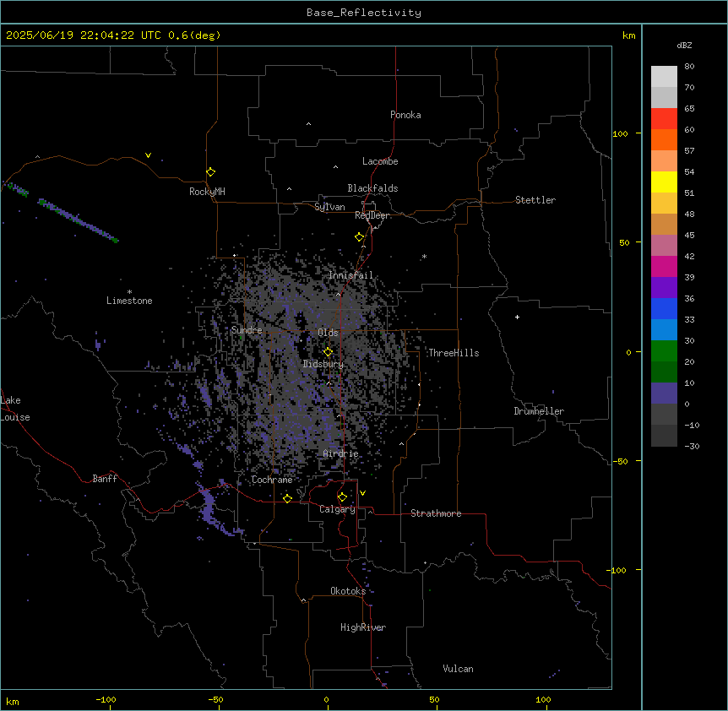Click the Lake Louise label

[x=15, y=409]
